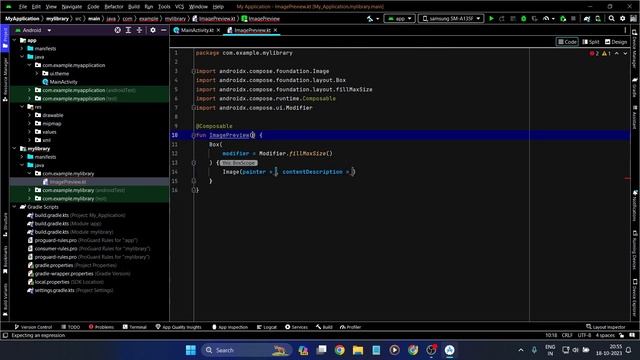Open the Profile app speedometer icon
This screenshot has width=640, height=360.
546,19
